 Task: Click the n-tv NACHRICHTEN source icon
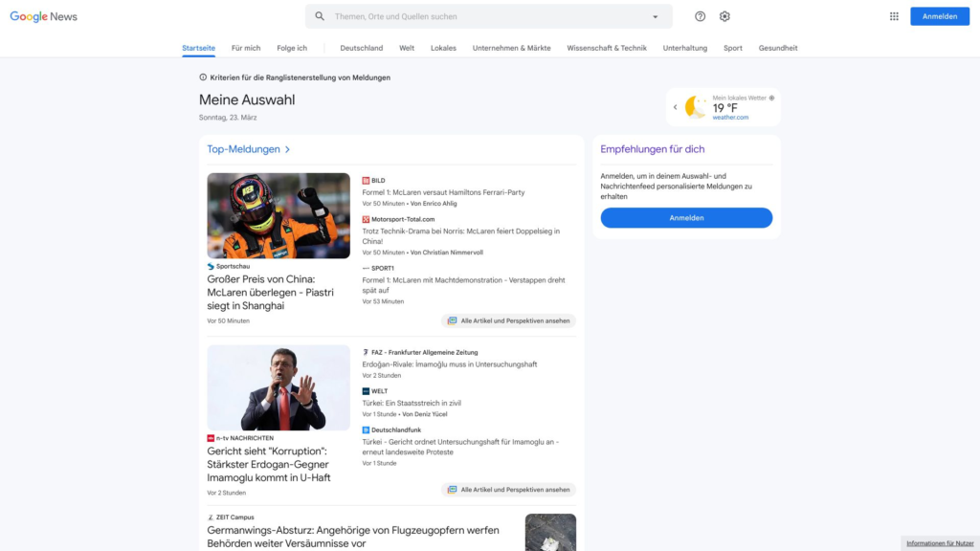pyautogui.click(x=211, y=438)
